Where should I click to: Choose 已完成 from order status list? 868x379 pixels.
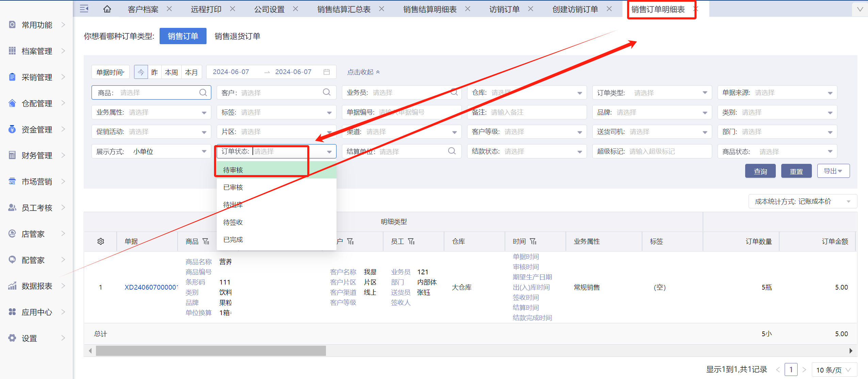click(277, 240)
